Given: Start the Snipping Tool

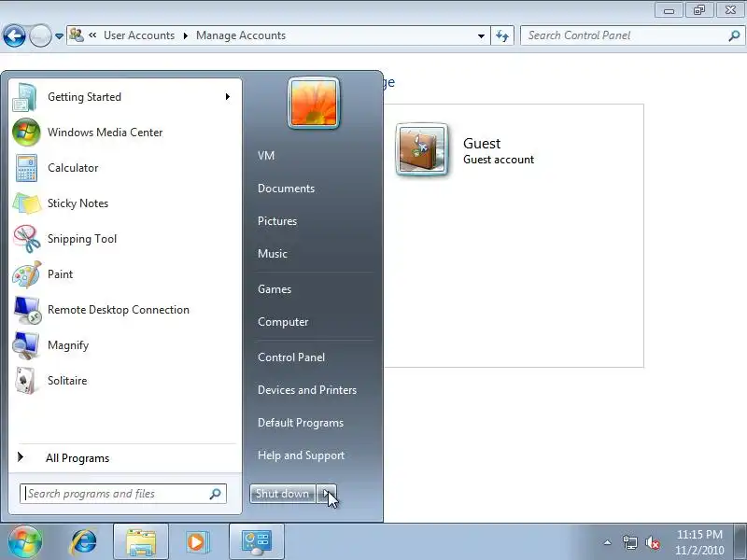Looking at the screenshot, I should [124, 239].
